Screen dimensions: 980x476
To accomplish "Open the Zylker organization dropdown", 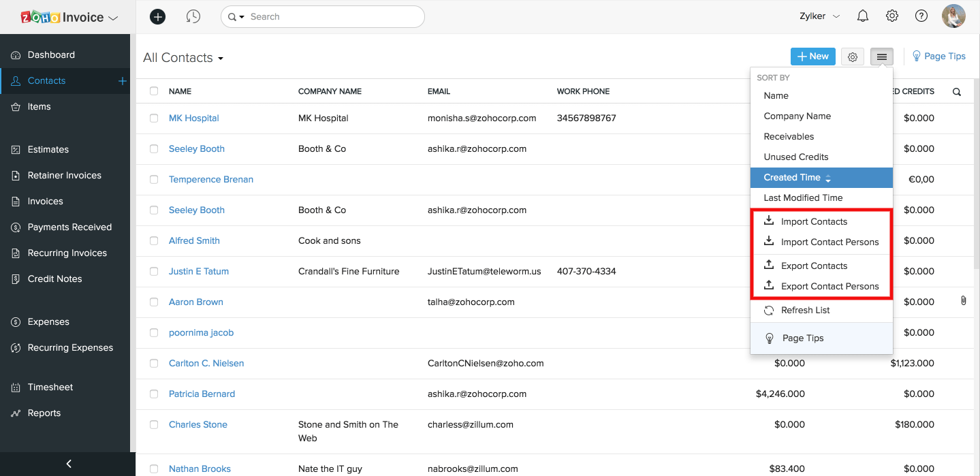I will click(x=819, y=16).
